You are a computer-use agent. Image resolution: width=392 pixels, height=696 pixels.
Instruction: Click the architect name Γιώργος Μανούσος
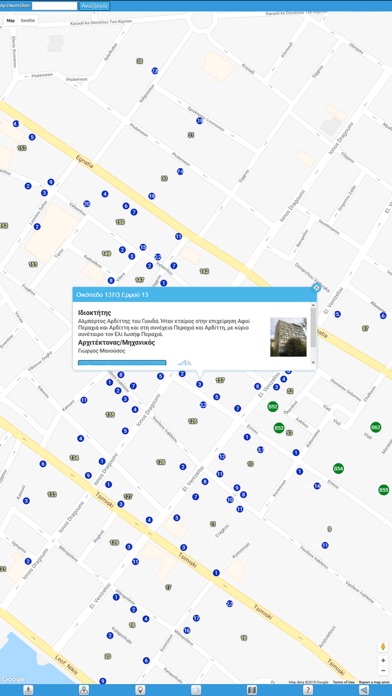tap(101, 351)
